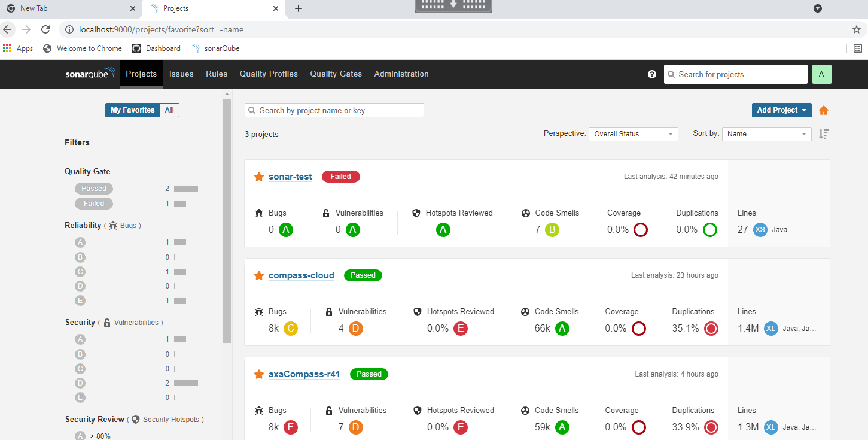Unfavorite sonar-test via its star icon
This screenshot has height=440, width=868.
[259, 177]
